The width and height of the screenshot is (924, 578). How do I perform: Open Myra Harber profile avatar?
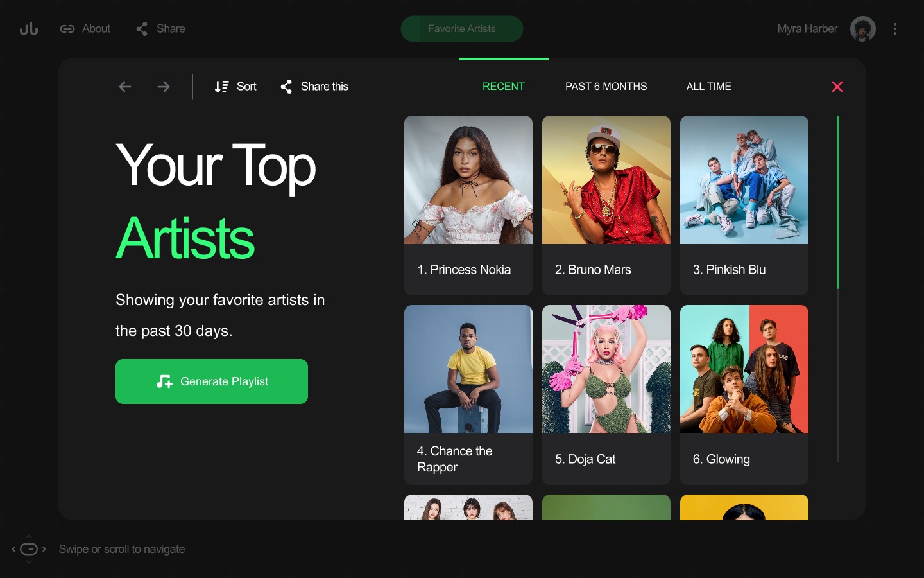[863, 29]
